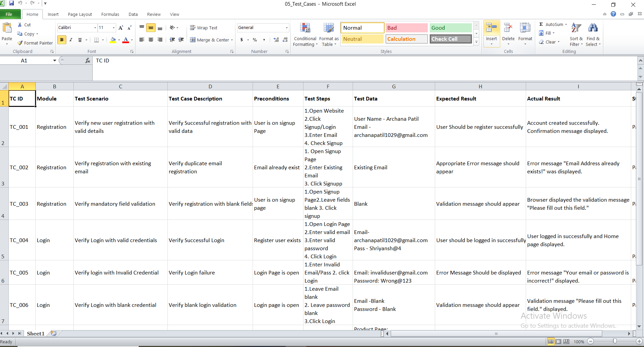Decrease font size with Shrink Font icon
Viewport: 644px width, 347px height.
(x=129, y=28)
